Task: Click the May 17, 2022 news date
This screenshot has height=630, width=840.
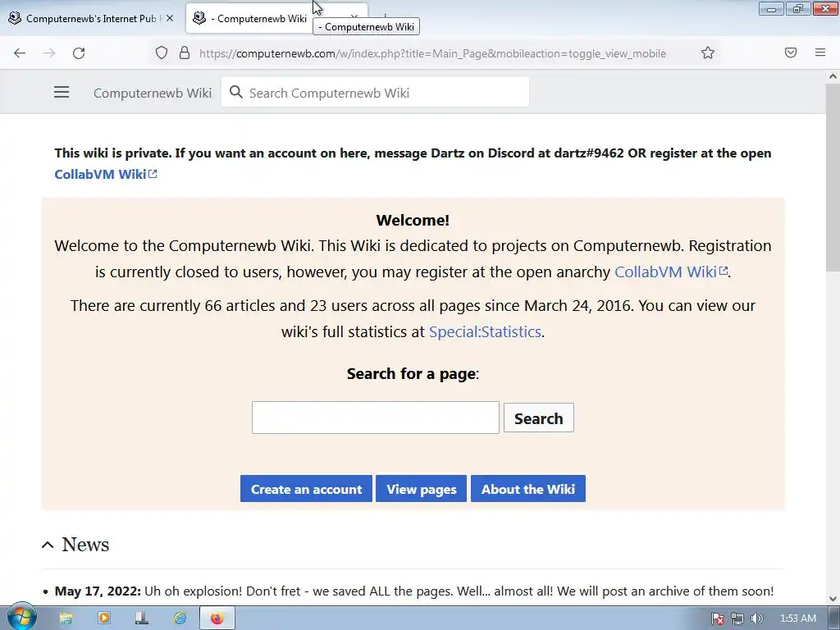Action: click(98, 591)
